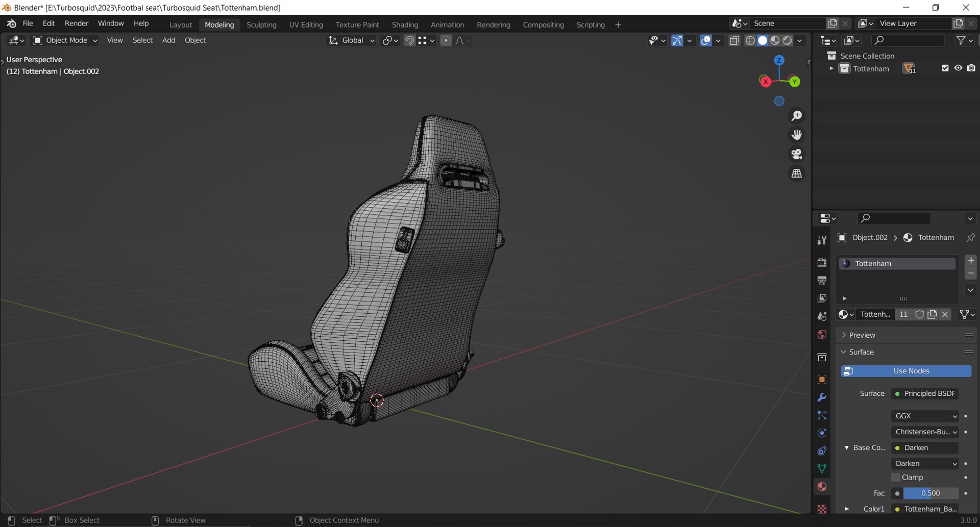Click the pan view hand icon
The image size is (980, 527).
click(x=796, y=135)
